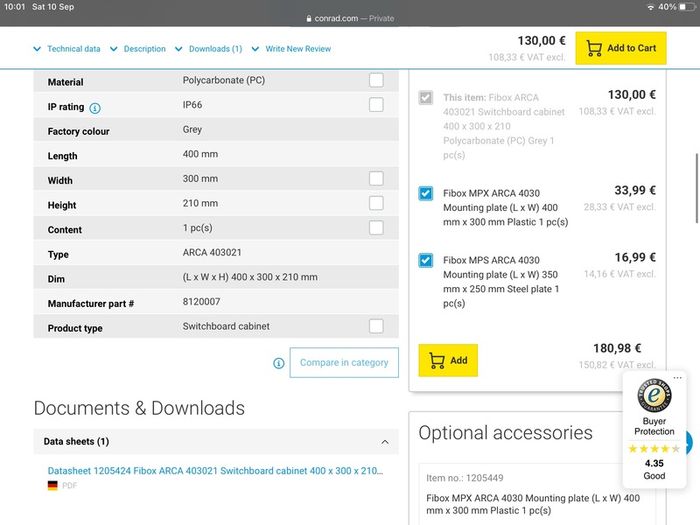Tick the Material Polycarbonate checkbox
700x525 pixels.
(376, 80)
